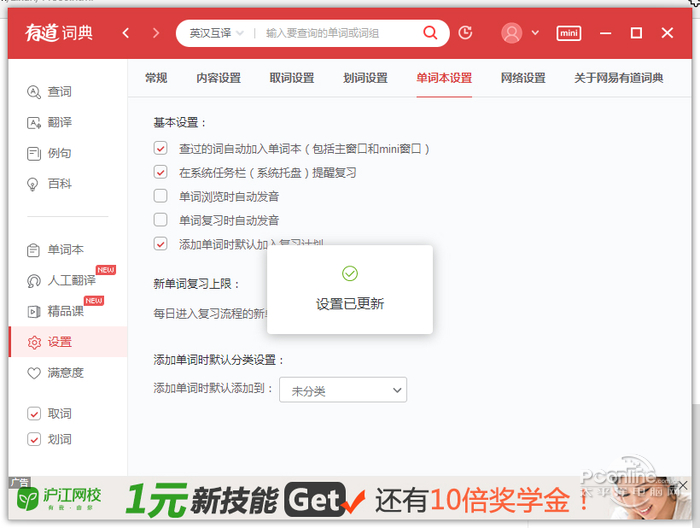700x528 pixels.
Task: Click the NEW badge on 人工翻译
Action: (x=106, y=270)
